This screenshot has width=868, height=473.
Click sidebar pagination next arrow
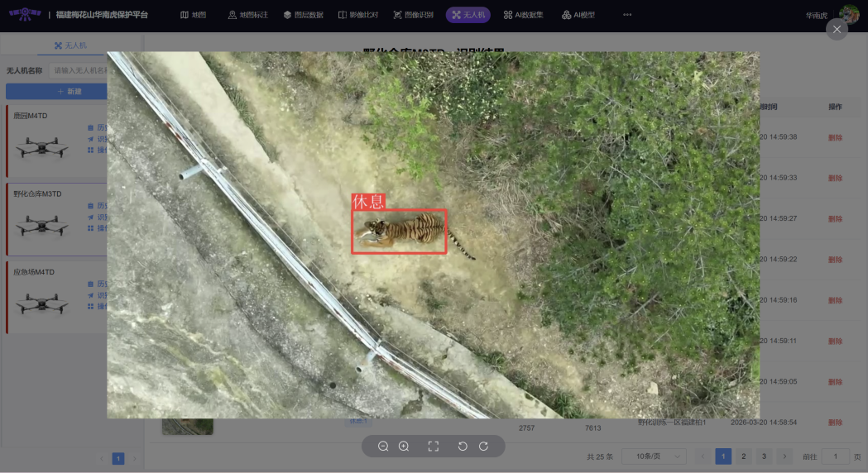point(134,459)
